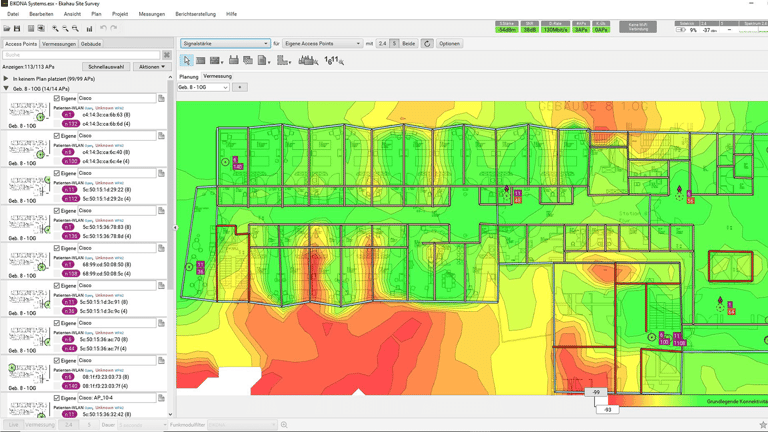The image size is (768, 432).
Task: Click the zoom in magnifier in top toolbar
Action: click(55, 28)
